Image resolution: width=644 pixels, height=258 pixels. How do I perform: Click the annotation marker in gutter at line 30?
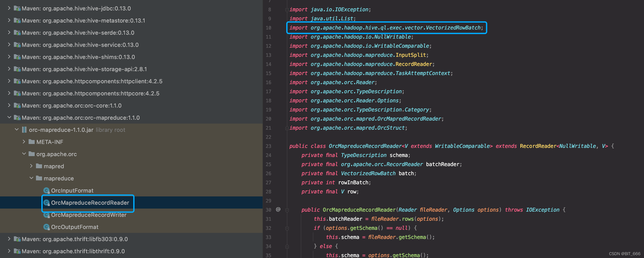278,209
